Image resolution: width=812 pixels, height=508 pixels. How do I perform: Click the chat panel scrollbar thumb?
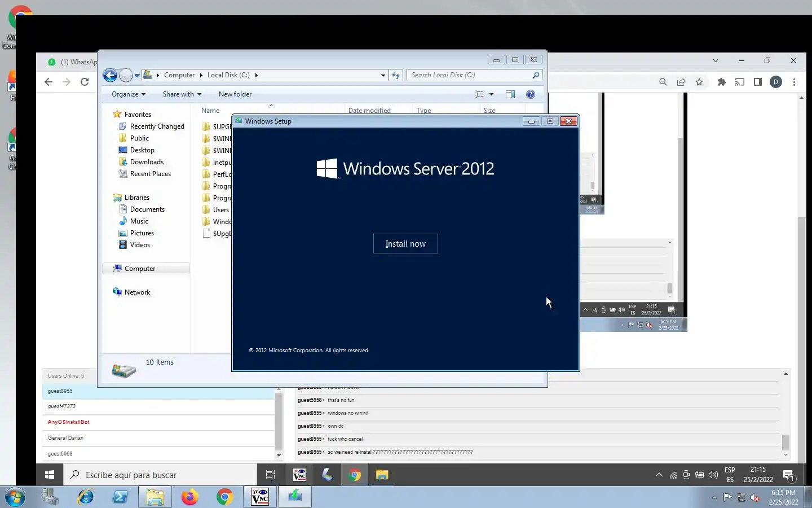coord(785,442)
